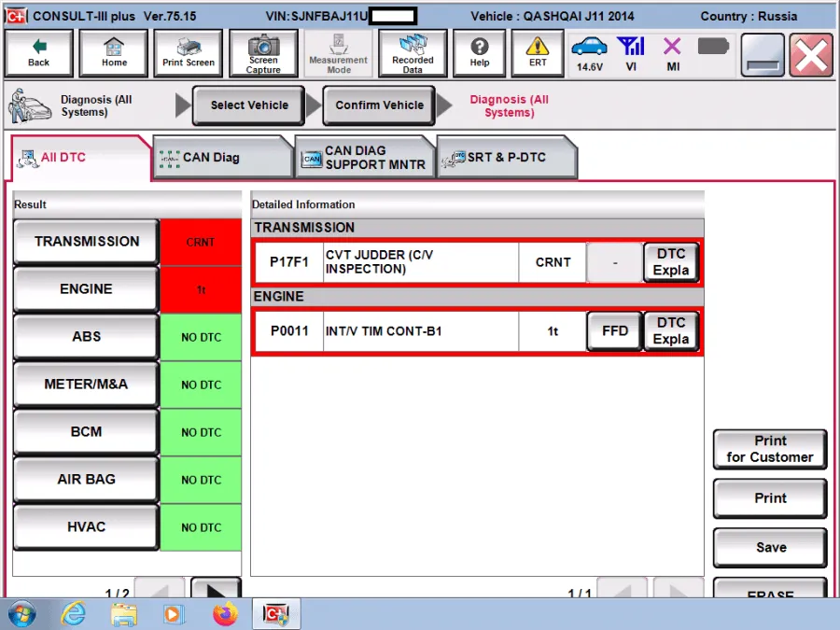
Task: Click the Print Screen printer icon
Action: coord(188,53)
